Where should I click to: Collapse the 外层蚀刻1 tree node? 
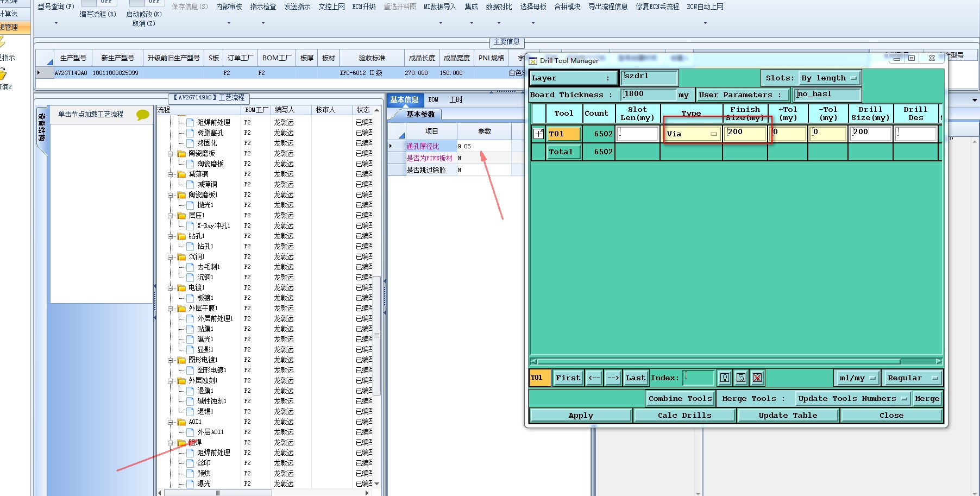[170, 381]
